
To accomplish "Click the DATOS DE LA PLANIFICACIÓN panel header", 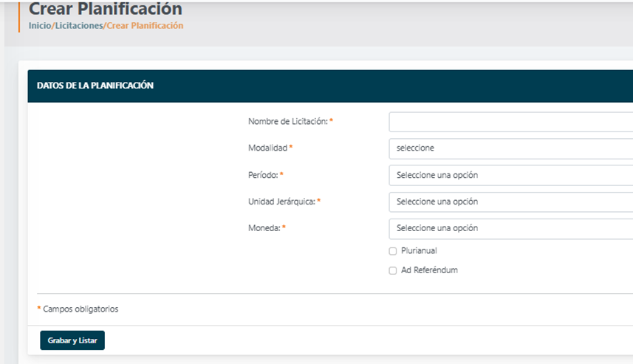I will click(x=95, y=86).
